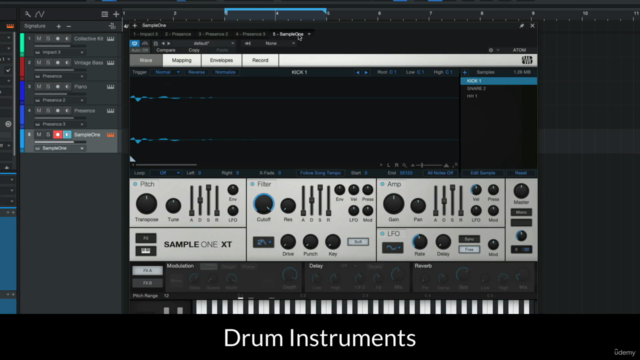This screenshot has height=360, width=640.
Task: Toggle the LFO section enable LED
Action: click(382, 233)
